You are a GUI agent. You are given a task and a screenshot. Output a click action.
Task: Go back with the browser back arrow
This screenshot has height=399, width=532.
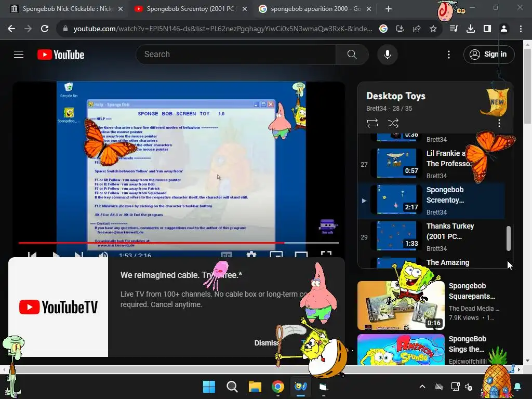point(11,29)
